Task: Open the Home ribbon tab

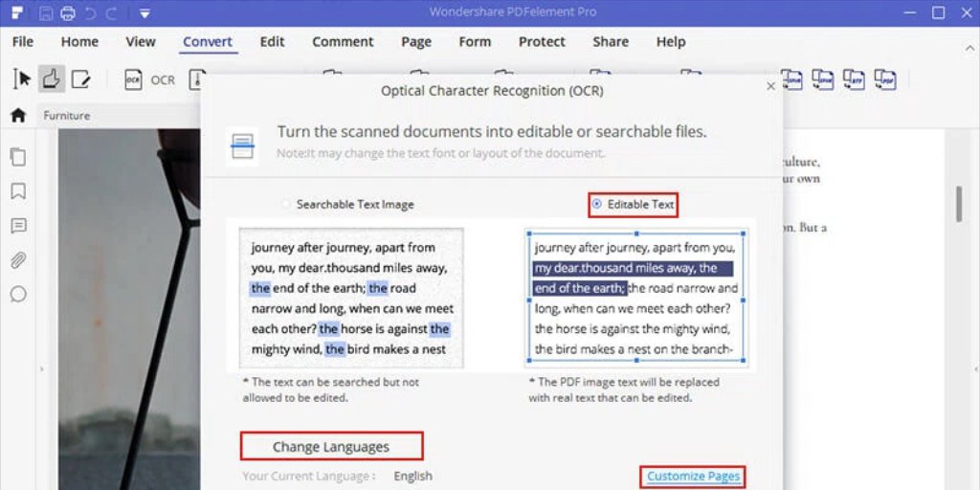Action: coord(79,42)
